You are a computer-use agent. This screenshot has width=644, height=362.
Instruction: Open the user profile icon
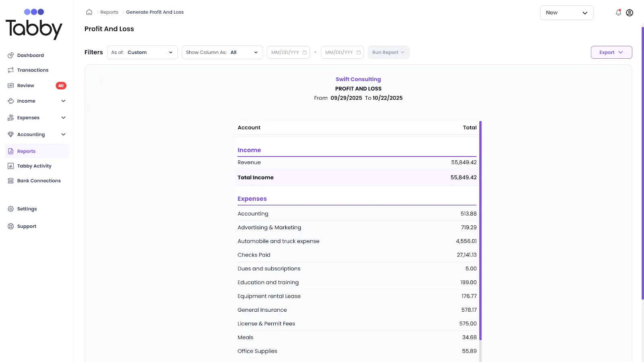tap(630, 12)
